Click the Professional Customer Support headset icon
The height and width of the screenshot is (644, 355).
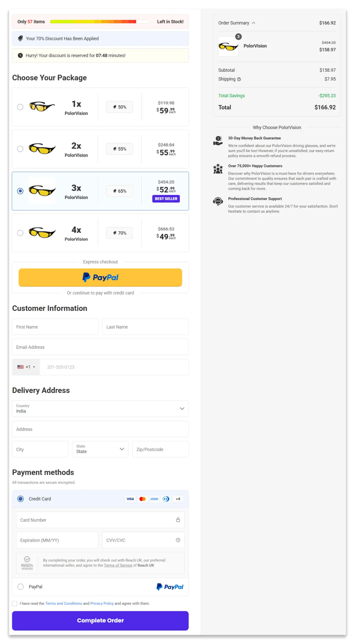pyautogui.click(x=218, y=201)
